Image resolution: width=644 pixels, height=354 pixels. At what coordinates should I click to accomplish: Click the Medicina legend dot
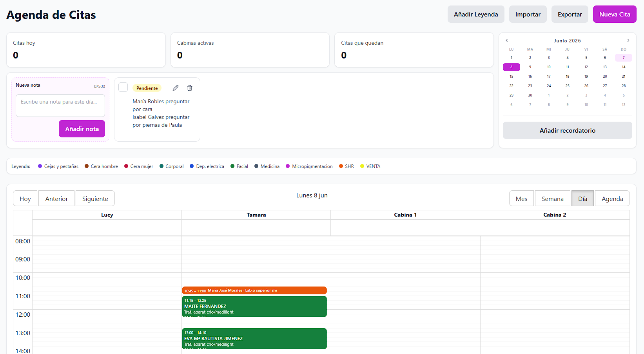tap(256, 166)
